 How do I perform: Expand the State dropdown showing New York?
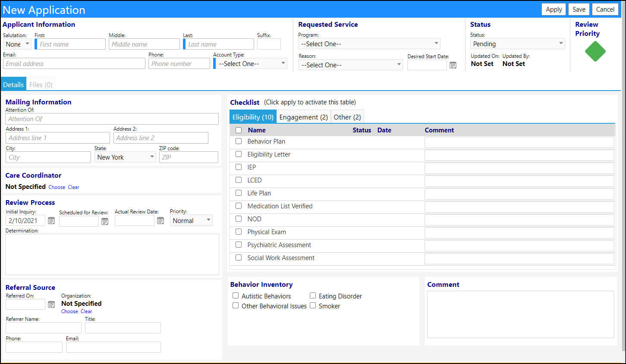tap(125, 157)
